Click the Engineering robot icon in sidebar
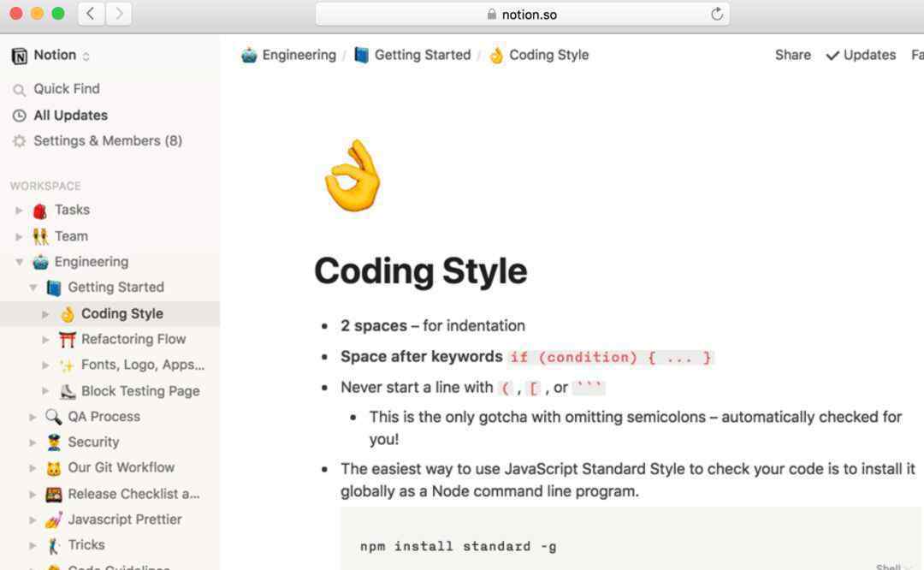The width and height of the screenshot is (924, 570). 40,262
